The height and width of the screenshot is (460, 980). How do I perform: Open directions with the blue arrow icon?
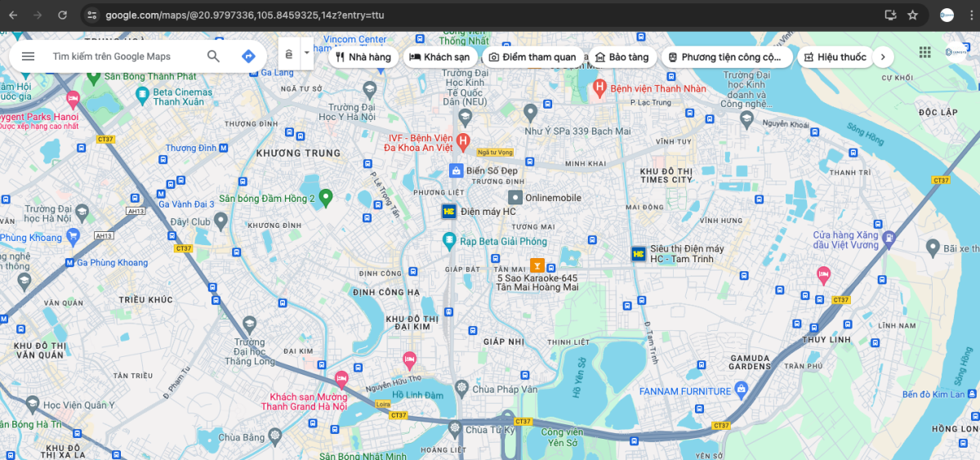tap(248, 56)
